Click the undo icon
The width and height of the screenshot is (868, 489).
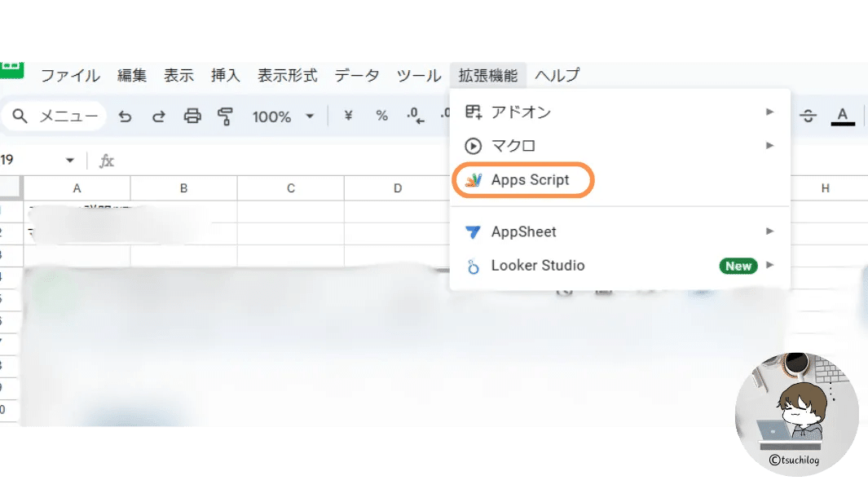(126, 117)
